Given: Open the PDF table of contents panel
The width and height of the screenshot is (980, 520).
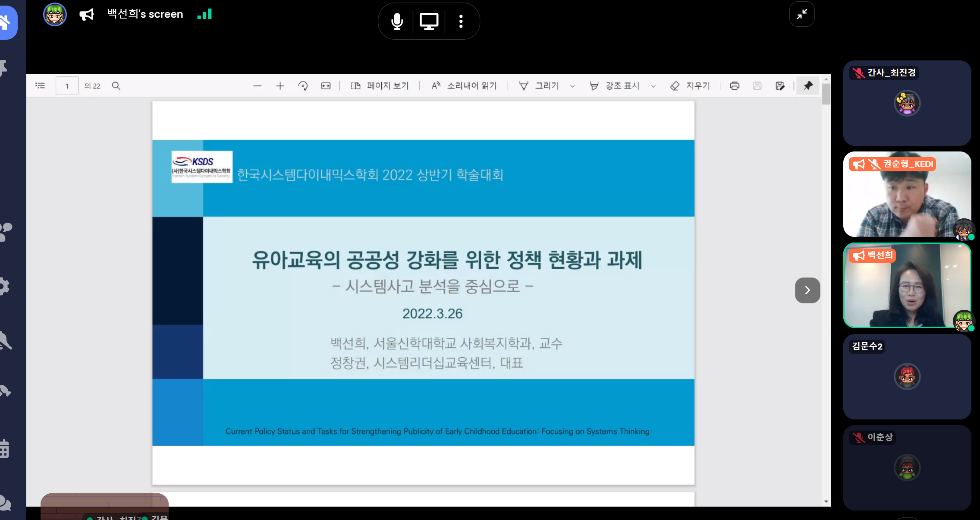Looking at the screenshot, I should coord(40,85).
